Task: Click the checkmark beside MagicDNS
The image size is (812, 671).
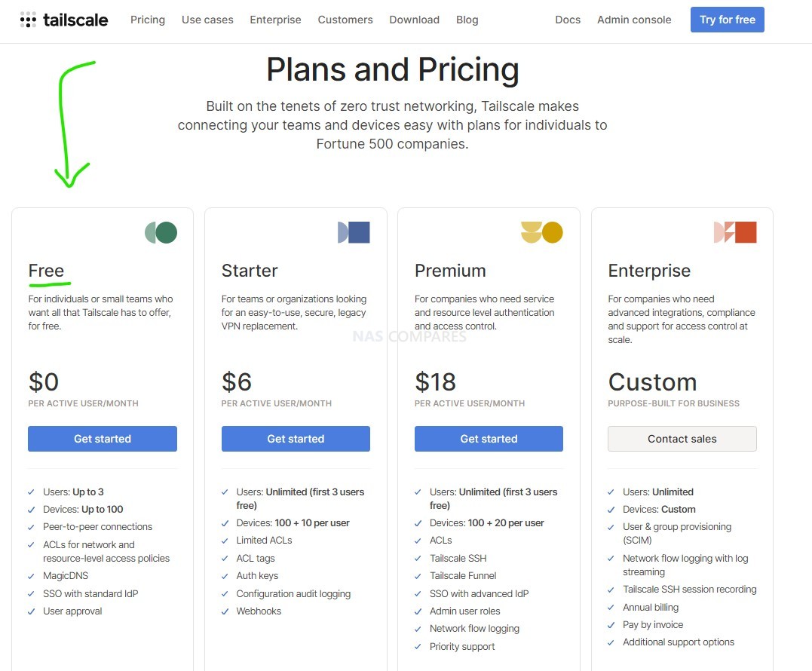Action: click(31, 576)
